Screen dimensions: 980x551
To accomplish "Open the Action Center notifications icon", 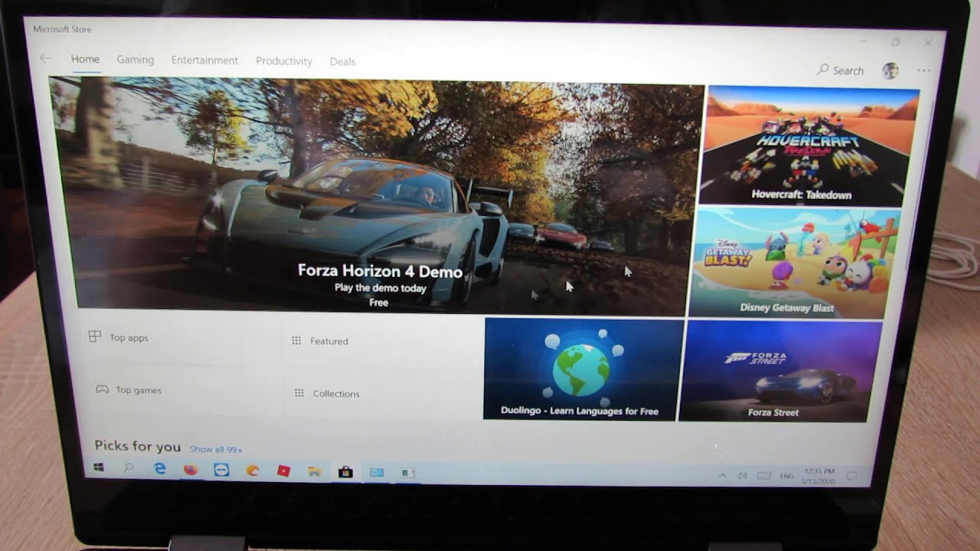I will coord(851,476).
